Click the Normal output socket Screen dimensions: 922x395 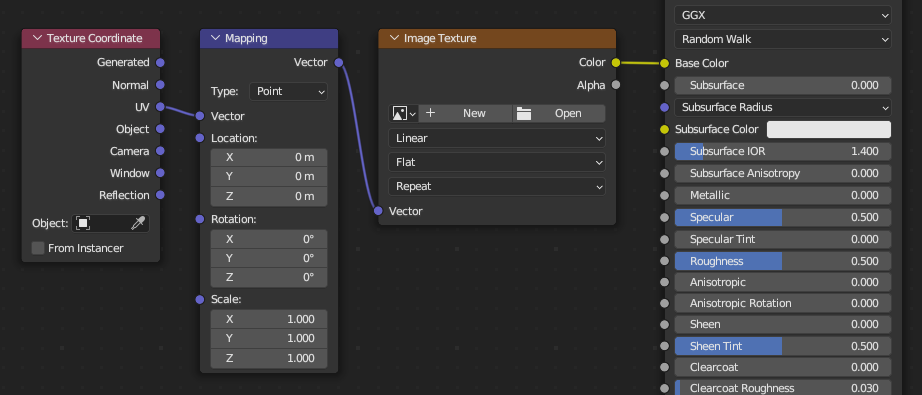(160, 85)
